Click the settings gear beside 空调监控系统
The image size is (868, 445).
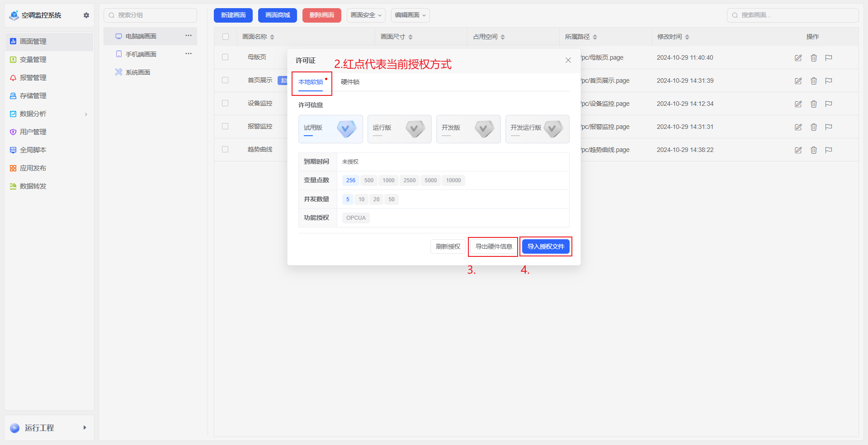[x=86, y=15]
